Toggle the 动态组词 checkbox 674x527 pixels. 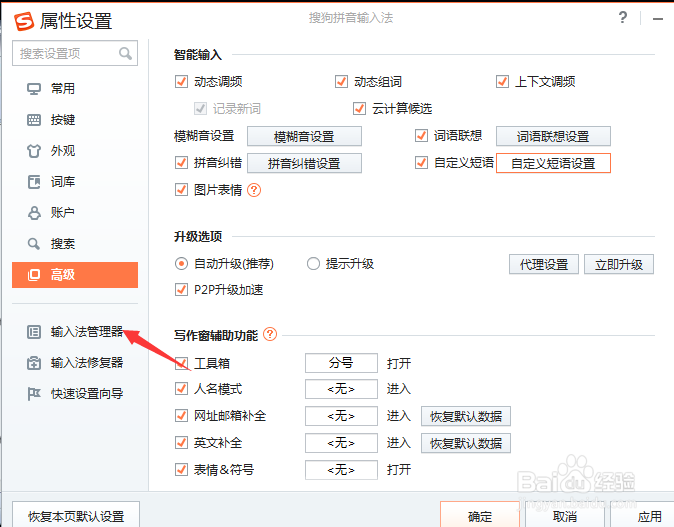341,81
